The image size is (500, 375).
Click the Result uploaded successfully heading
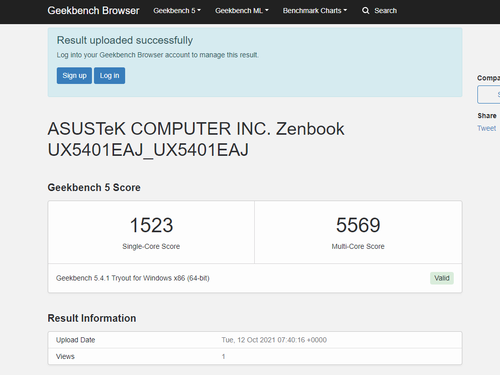pyautogui.click(x=125, y=40)
